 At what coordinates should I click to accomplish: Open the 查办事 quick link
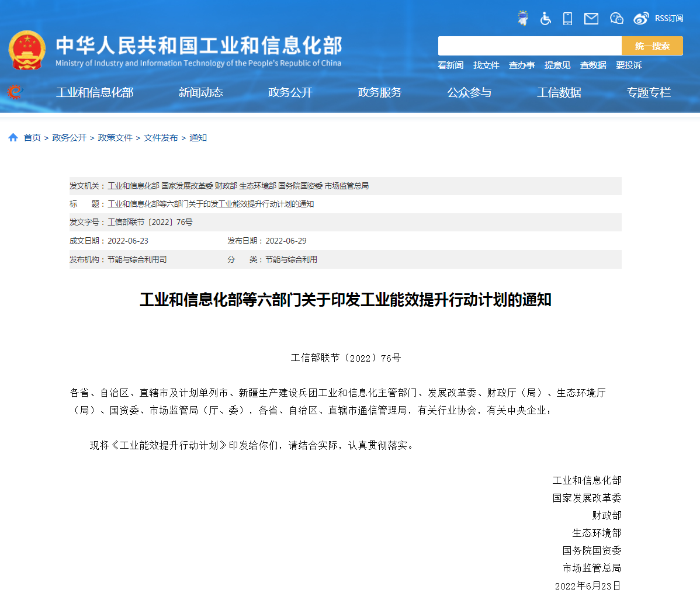522,65
